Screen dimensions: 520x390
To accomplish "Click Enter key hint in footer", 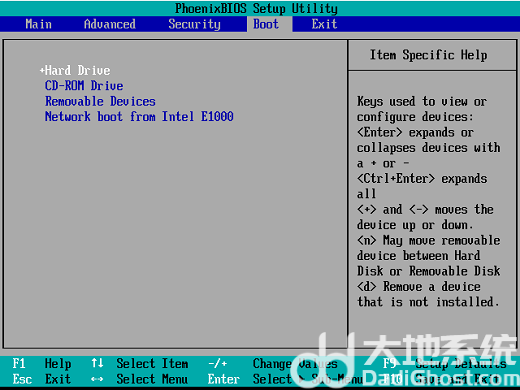I will 224,379.
